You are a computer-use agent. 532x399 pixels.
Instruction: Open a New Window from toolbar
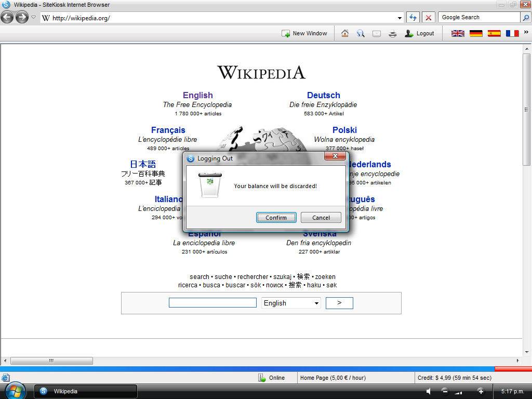pyautogui.click(x=304, y=33)
